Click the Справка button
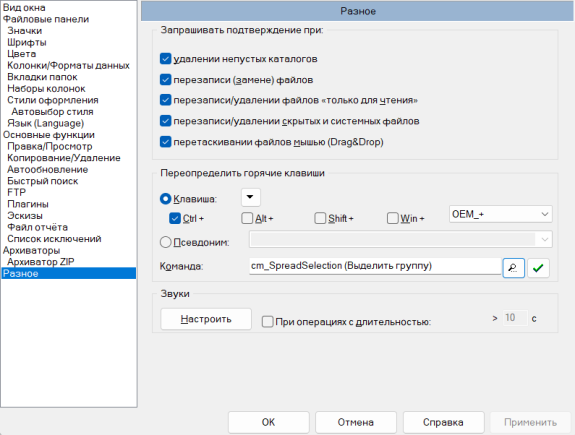575x435 pixels. click(x=443, y=422)
